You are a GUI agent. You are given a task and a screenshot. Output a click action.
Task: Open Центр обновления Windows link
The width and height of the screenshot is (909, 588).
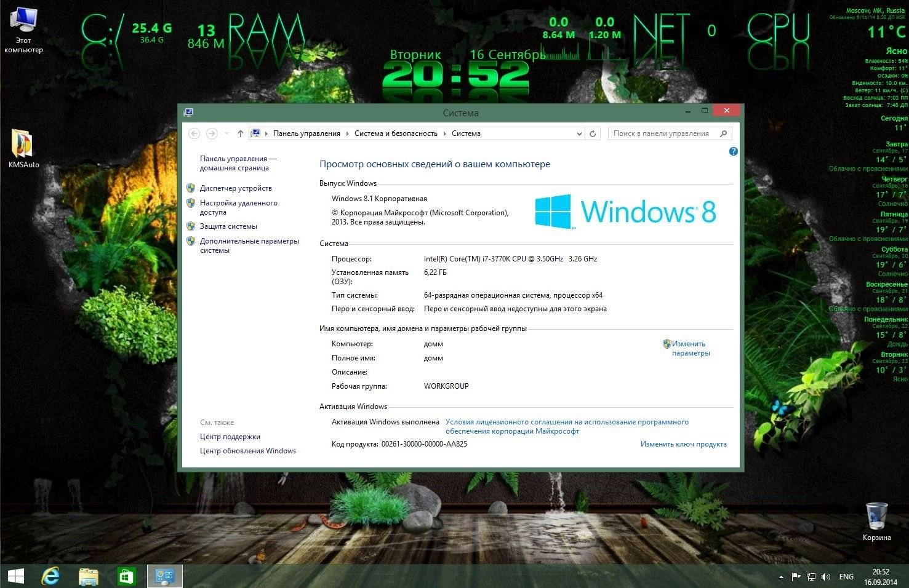tap(248, 451)
